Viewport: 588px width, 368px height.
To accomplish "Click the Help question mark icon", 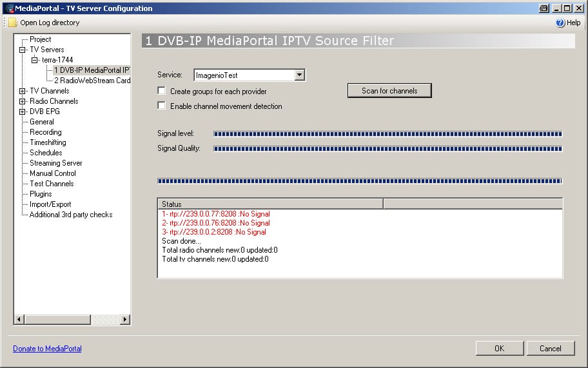I will point(560,23).
